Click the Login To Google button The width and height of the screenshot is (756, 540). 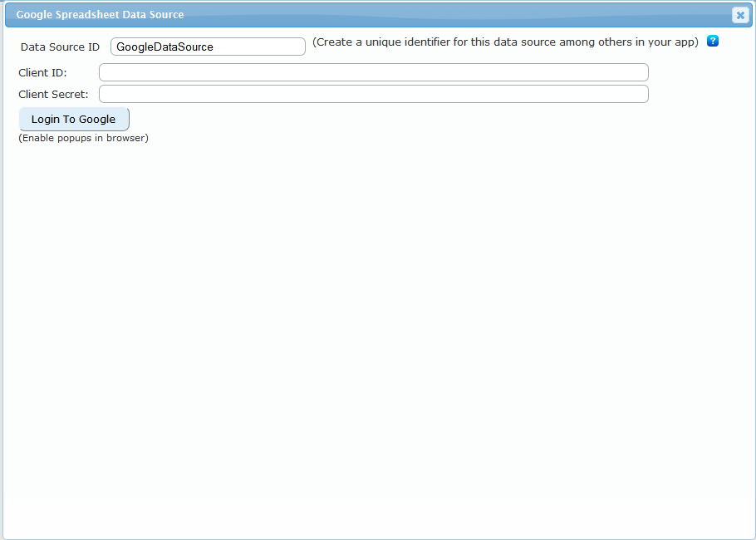(74, 119)
